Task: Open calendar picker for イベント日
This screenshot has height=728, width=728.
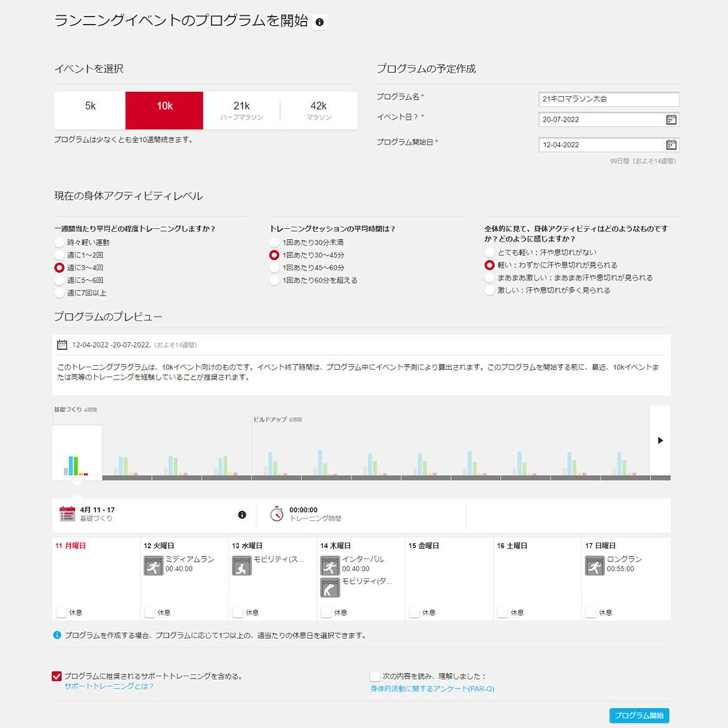Action: pyautogui.click(x=671, y=120)
